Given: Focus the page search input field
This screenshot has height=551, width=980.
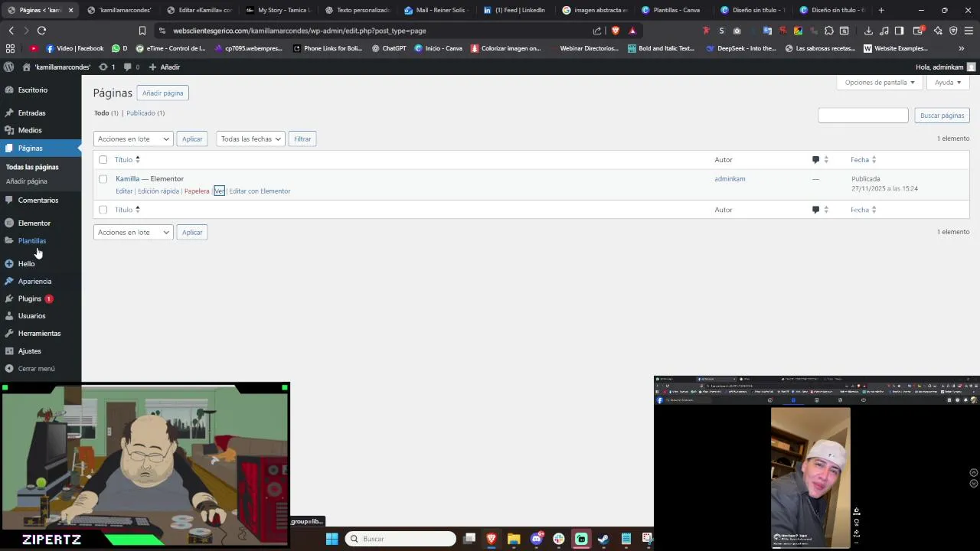Looking at the screenshot, I should coord(863,115).
